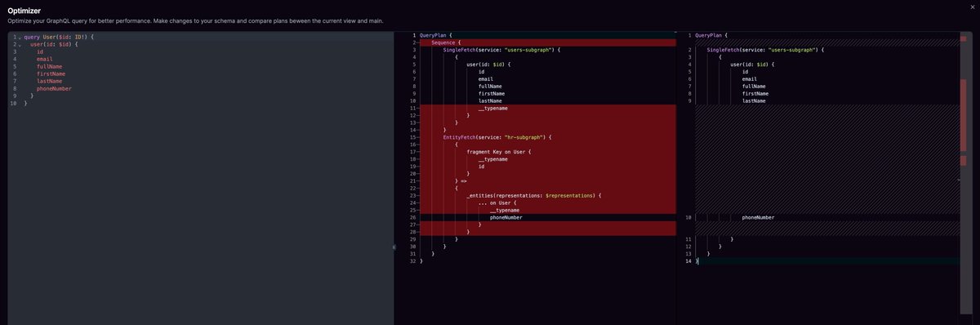Click 'firstName' field in the query editor
The width and height of the screenshot is (980, 325).
click(51, 74)
